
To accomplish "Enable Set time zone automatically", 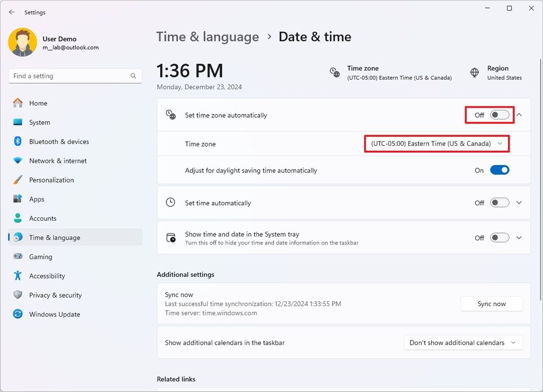I will pyautogui.click(x=498, y=115).
